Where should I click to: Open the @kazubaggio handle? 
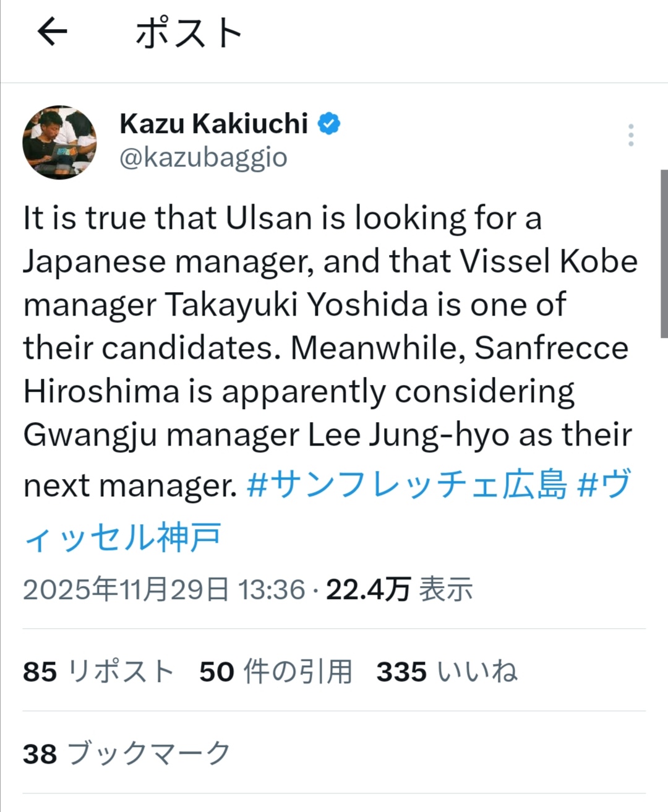(x=203, y=158)
